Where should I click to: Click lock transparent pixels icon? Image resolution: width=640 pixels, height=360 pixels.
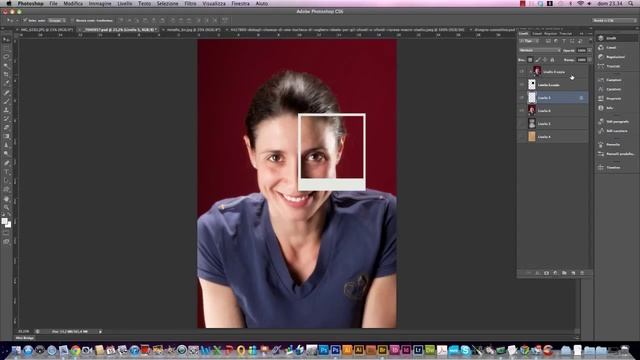pyautogui.click(x=530, y=60)
